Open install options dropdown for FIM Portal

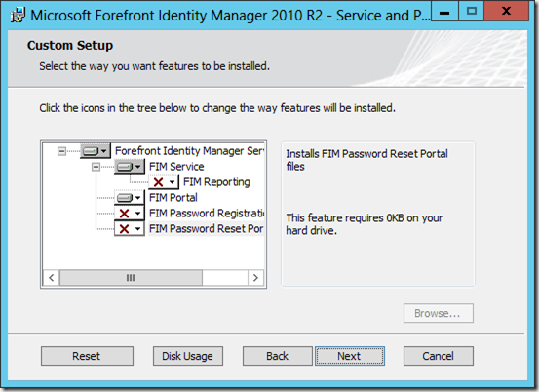[130, 198]
